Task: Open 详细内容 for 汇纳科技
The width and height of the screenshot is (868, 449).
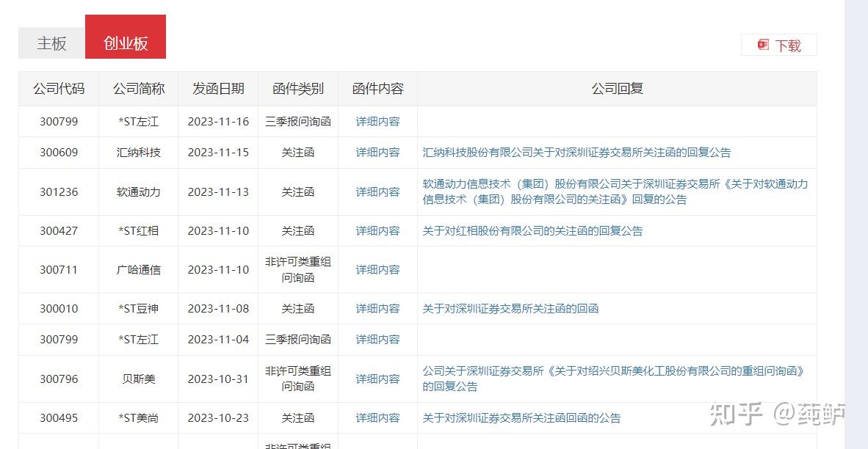Action: pyautogui.click(x=377, y=153)
